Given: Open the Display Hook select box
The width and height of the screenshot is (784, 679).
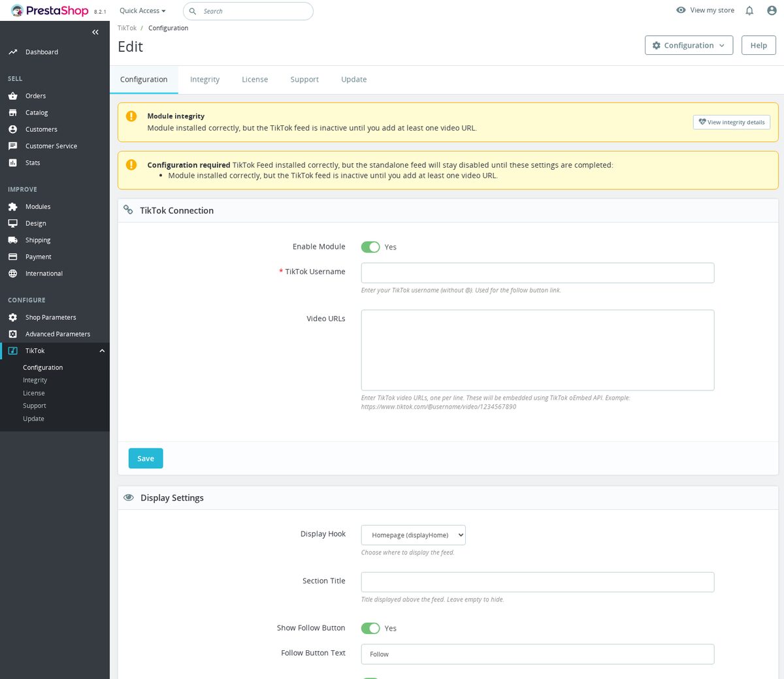Looking at the screenshot, I should pos(414,535).
